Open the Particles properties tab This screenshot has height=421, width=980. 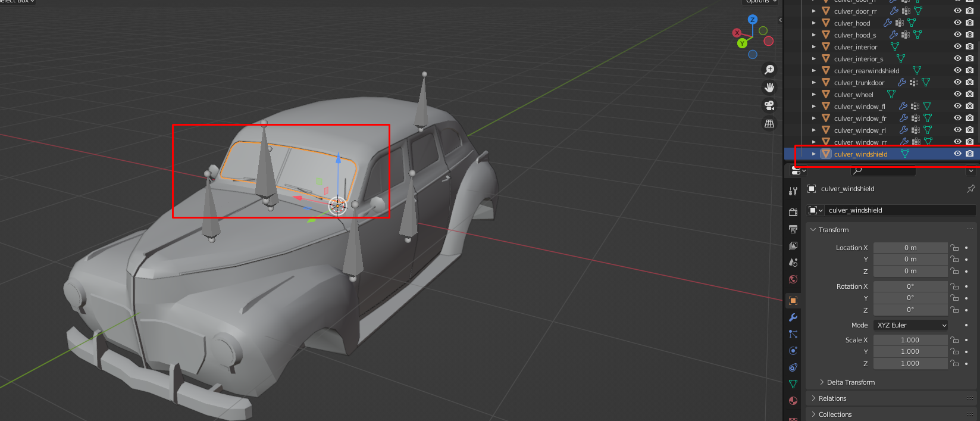[x=793, y=334]
